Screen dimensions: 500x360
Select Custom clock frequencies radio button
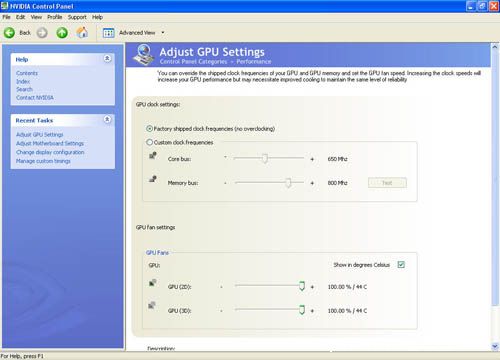coord(150,142)
